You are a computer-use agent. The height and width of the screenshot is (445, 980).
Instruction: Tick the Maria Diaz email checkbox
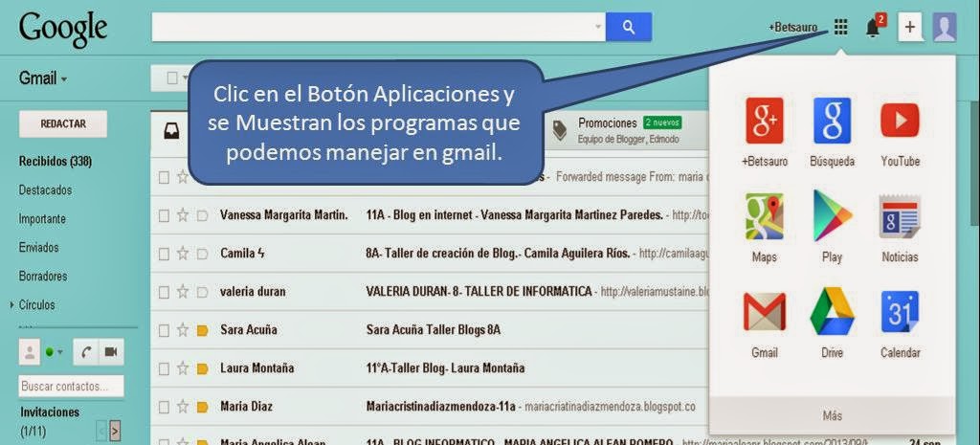click(x=164, y=407)
